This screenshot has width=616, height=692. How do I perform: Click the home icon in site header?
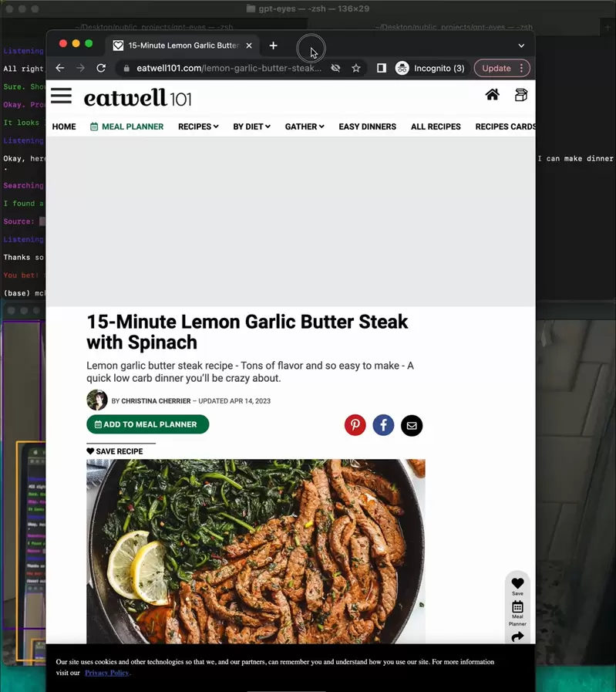pos(492,95)
